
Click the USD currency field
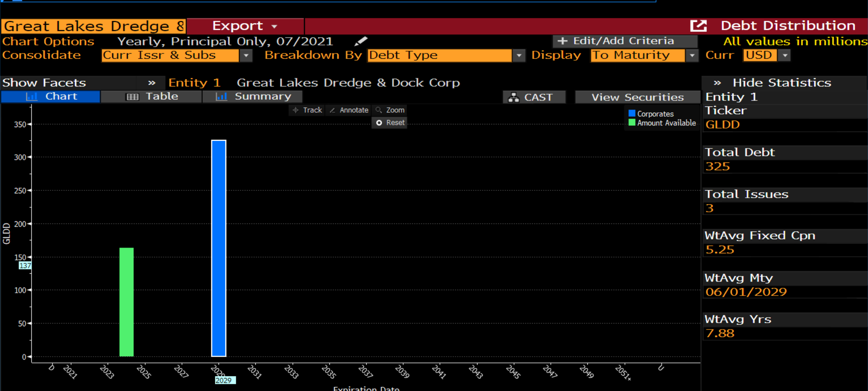click(x=760, y=55)
